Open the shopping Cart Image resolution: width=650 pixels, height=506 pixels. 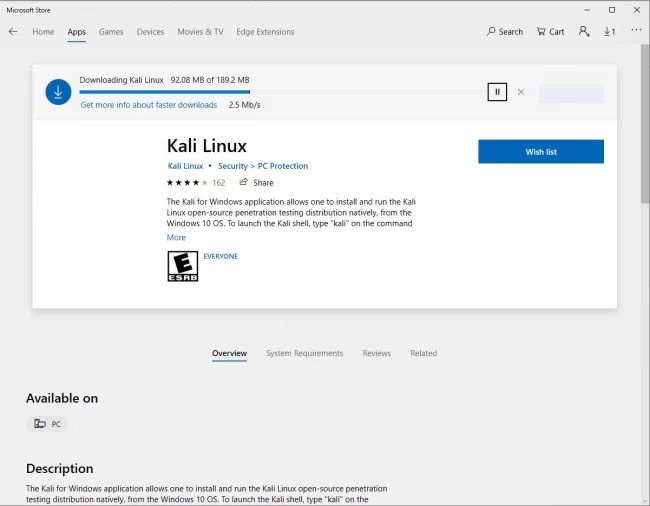coord(550,31)
